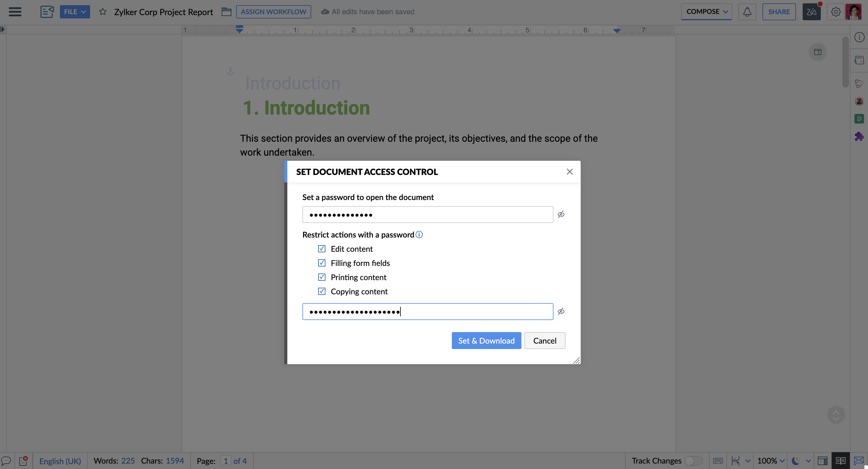Open the 100% zoom level dropdown
Viewport: 868px width, 469px height.
[771, 460]
